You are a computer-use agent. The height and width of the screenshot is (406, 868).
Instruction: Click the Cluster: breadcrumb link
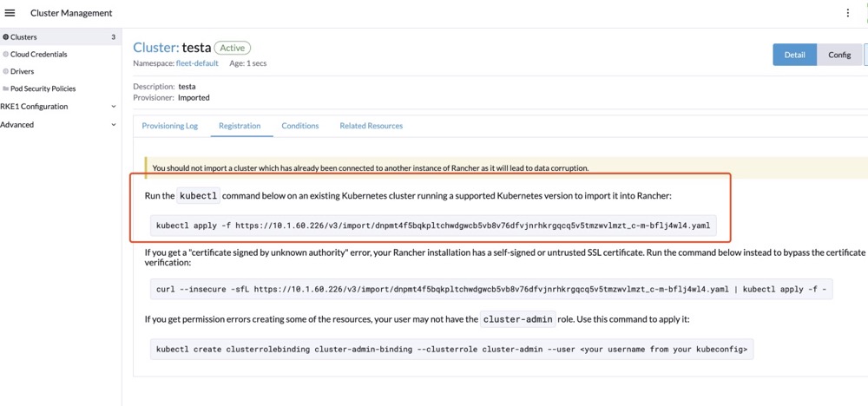(156, 48)
